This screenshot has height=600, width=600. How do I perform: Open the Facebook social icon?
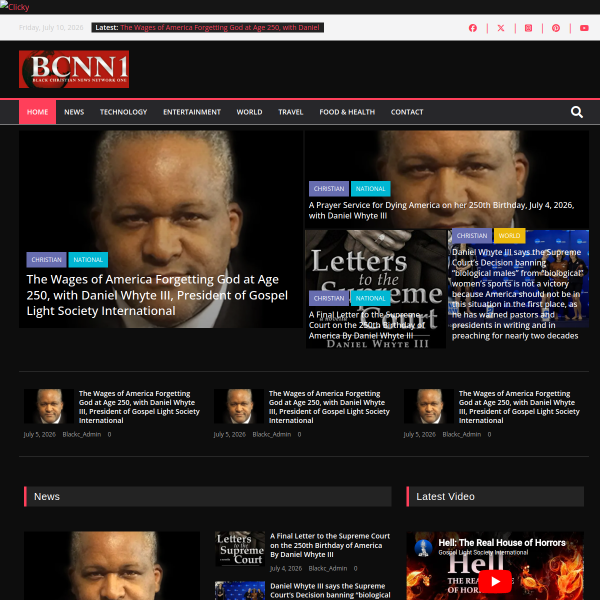pyautogui.click(x=473, y=28)
